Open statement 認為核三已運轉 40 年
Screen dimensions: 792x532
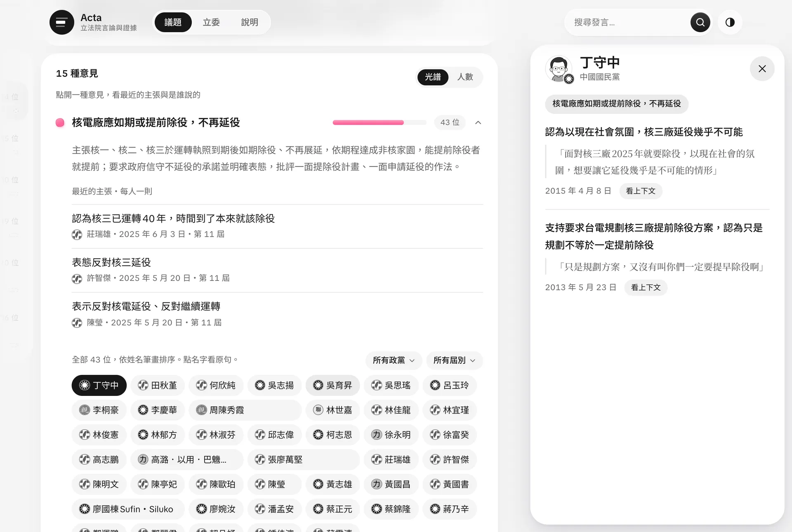click(173, 219)
